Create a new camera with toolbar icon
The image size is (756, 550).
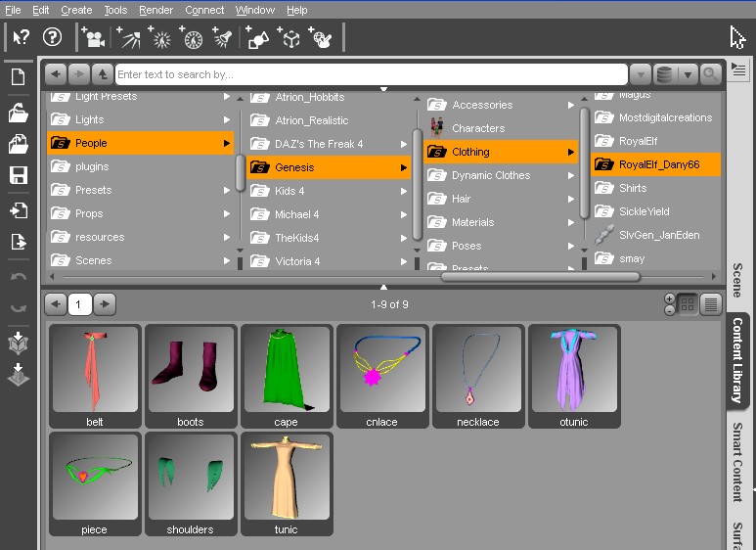[93, 37]
